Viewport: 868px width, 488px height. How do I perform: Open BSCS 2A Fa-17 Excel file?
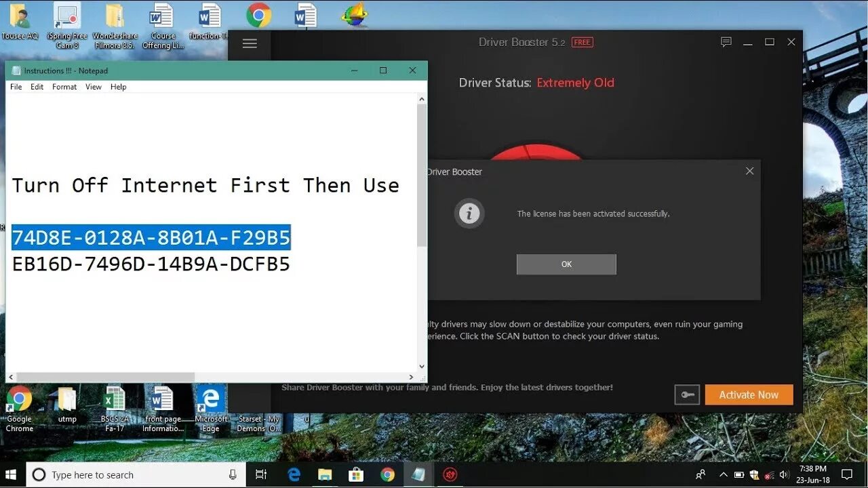pos(115,409)
